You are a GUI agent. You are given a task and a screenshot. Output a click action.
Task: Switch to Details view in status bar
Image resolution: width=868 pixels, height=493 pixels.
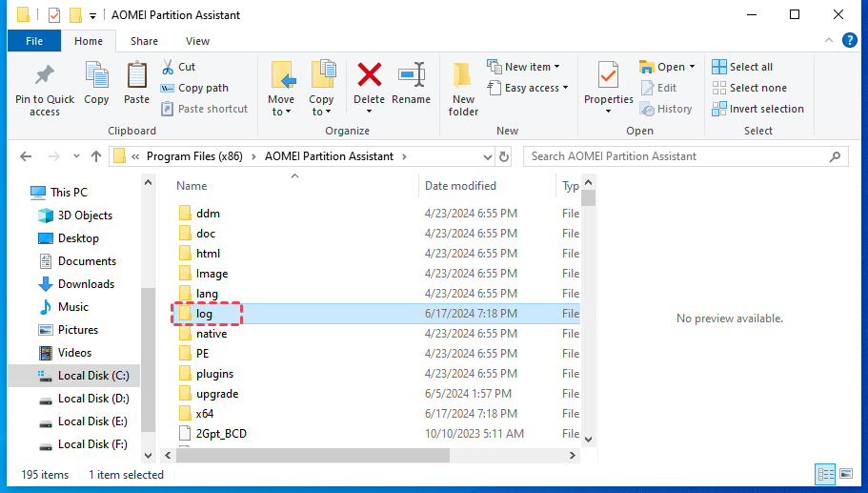(x=825, y=474)
